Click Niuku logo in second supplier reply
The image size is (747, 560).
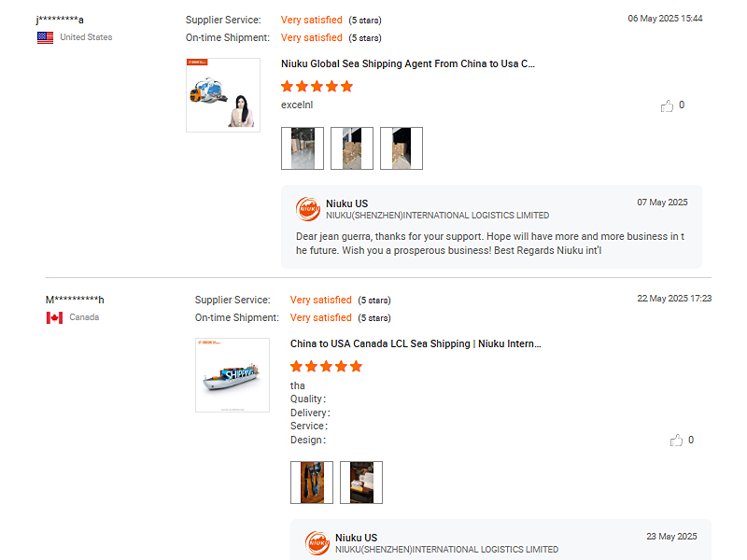click(x=317, y=543)
